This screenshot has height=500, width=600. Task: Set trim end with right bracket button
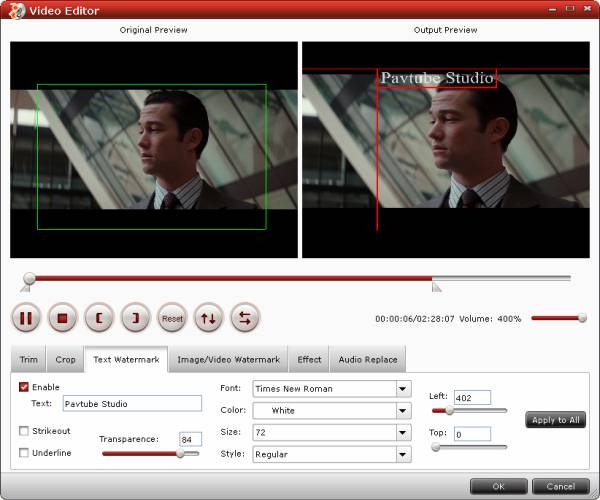135,318
